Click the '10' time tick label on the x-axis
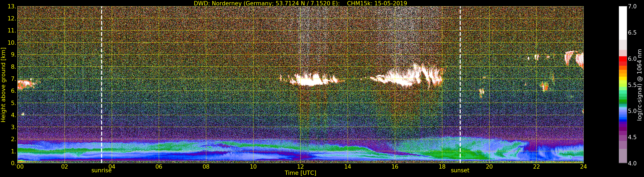The height and width of the screenshot is (177, 644). 253,167
